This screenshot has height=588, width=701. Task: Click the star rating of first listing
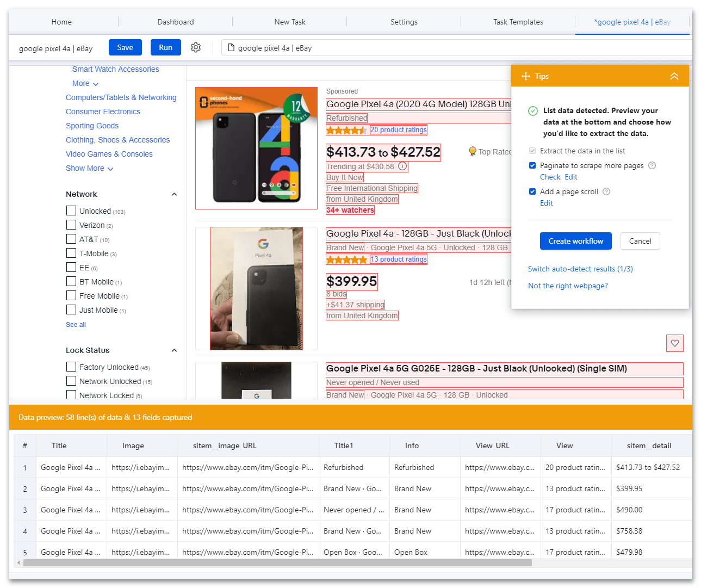[346, 130]
